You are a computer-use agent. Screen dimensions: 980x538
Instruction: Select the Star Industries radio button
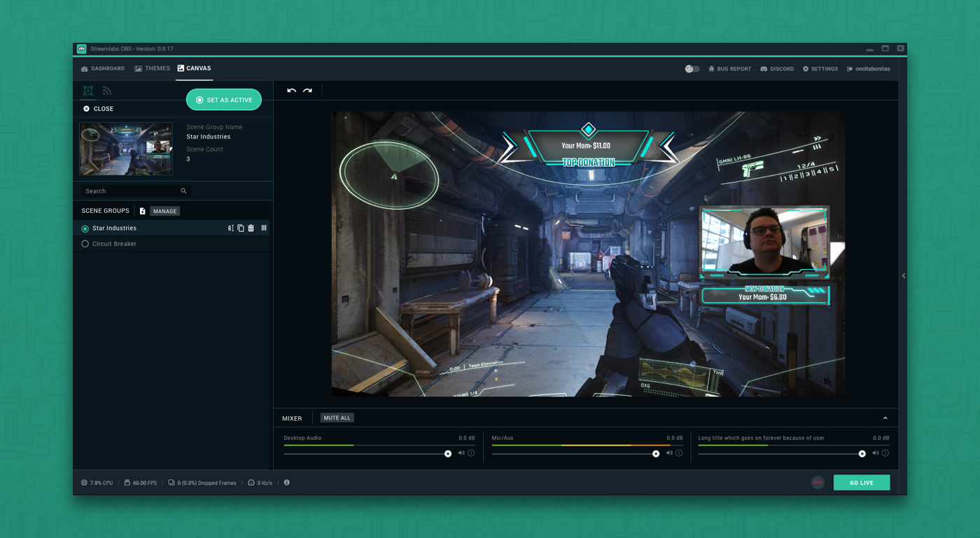[x=85, y=228]
